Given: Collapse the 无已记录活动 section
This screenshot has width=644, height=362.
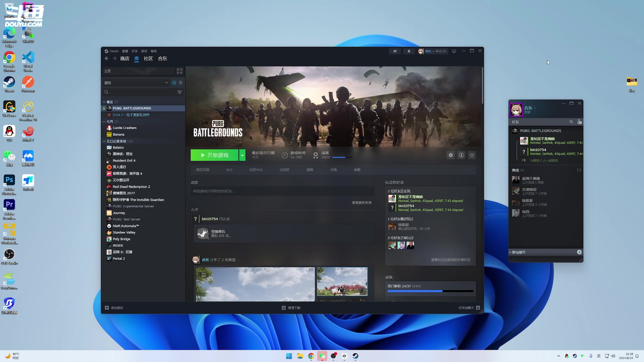Looking at the screenshot, I should (x=104, y=141).
